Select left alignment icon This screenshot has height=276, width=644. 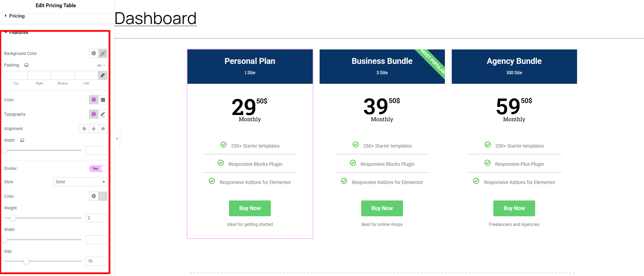click(x=84, y=128)
